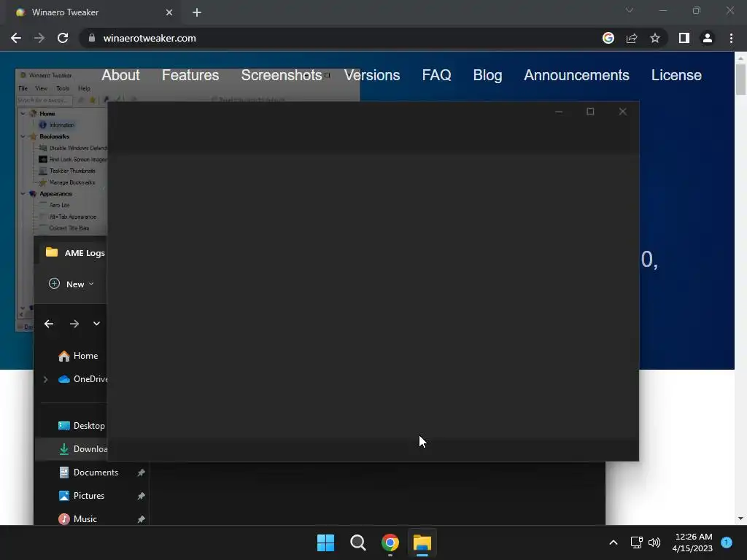
Task: Select OneDrive in File Explorer sidebar
Action: (83, 379)
